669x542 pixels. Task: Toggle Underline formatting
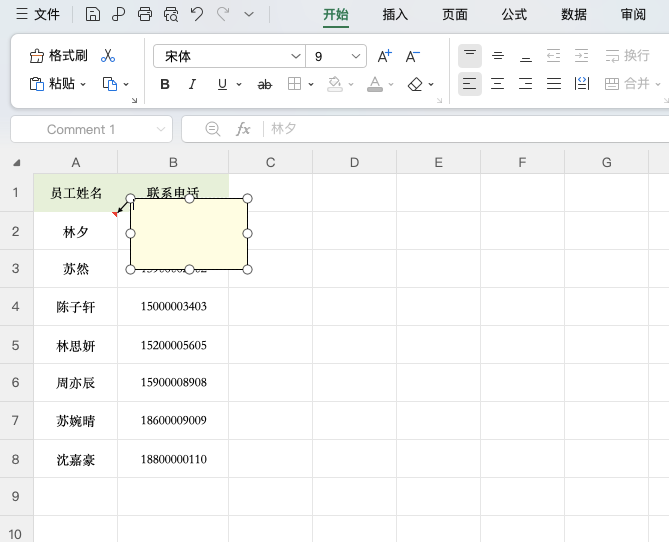click(222, 84)
